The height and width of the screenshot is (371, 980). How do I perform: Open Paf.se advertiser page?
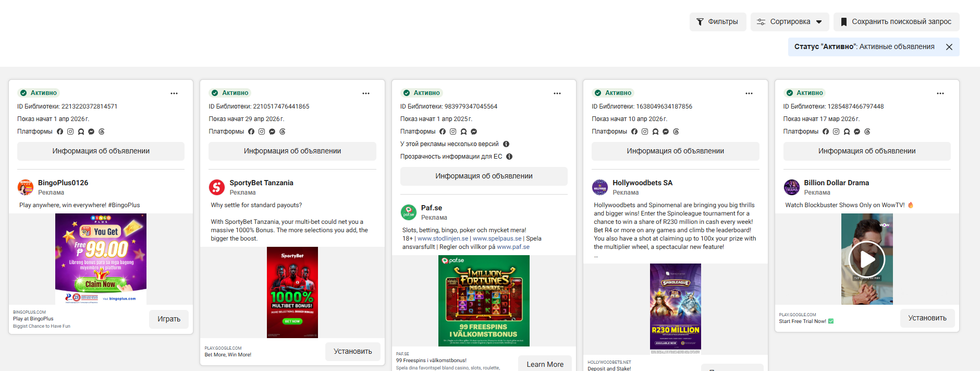(432, 208)
